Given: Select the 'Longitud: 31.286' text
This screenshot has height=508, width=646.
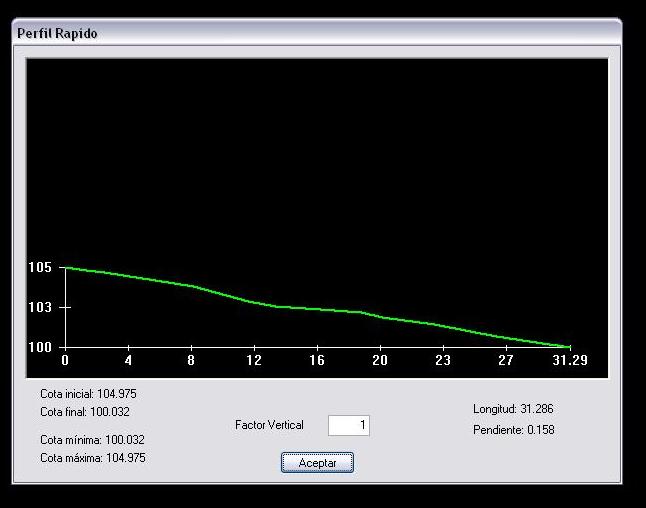Looking at the screenshot, I should point(513,409).
